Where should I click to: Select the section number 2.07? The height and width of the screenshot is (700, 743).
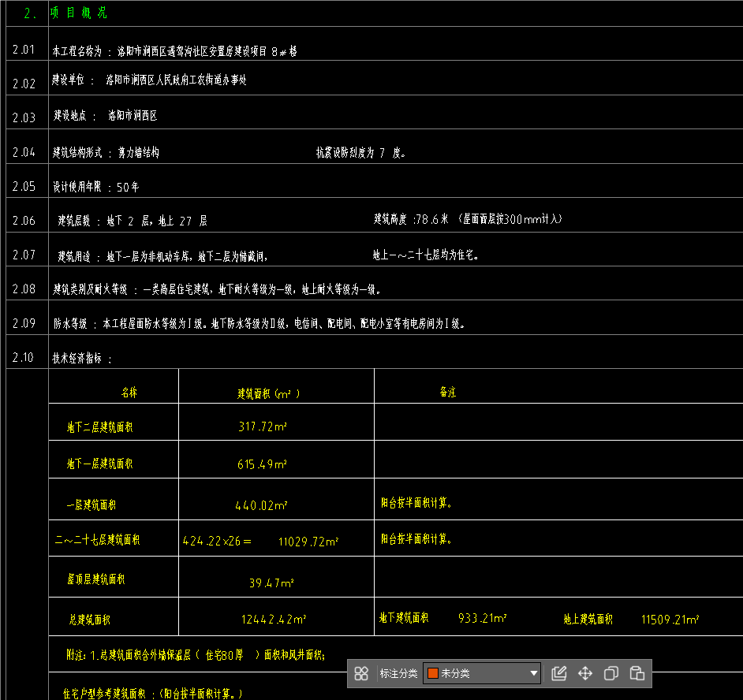coord(24,255)
